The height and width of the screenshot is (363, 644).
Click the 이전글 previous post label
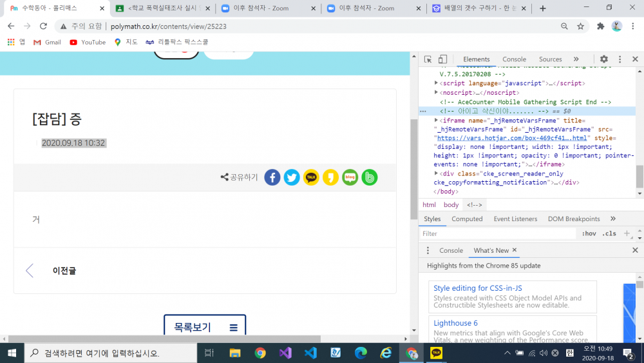(64, 271)
